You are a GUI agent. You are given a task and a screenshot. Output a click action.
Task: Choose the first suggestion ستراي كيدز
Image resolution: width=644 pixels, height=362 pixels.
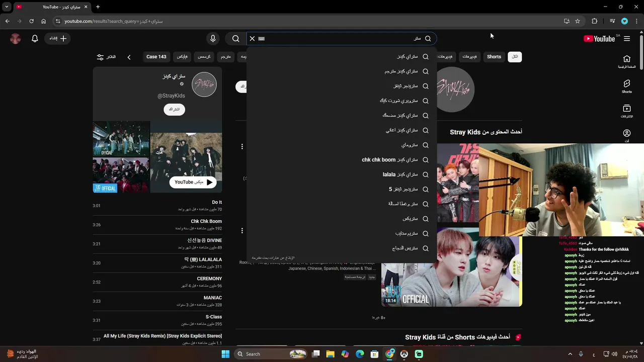(342, 57)
